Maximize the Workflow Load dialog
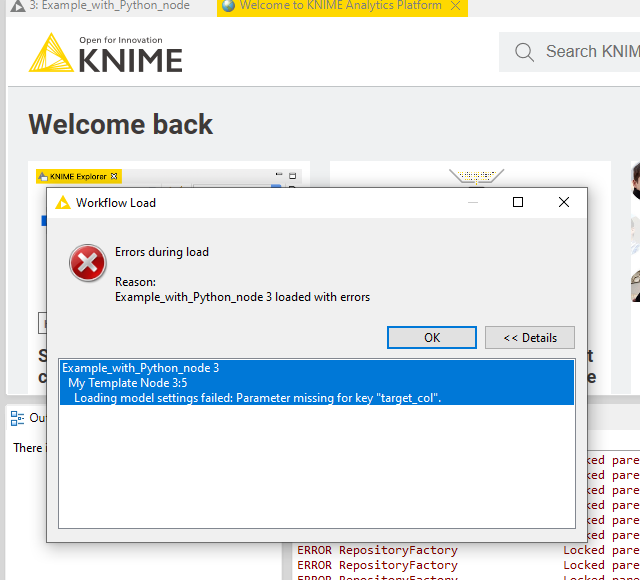The width and height of the screenshot is (640, 580). click(x=518, y=202)
